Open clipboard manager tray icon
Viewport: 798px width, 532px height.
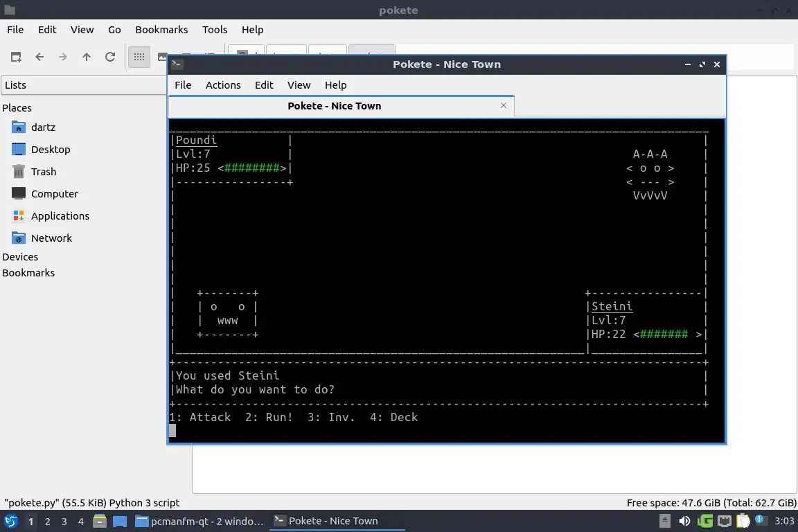click(x=743, y=521)
